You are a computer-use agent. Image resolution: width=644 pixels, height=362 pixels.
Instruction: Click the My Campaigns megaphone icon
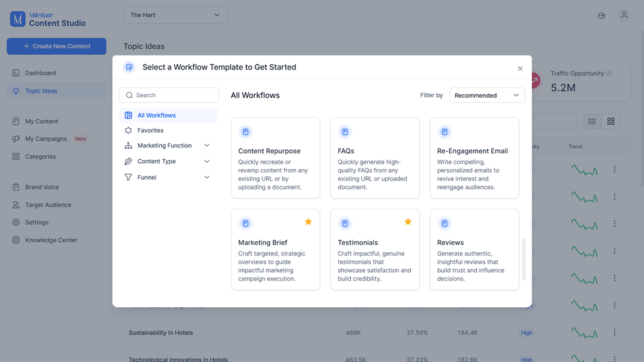point(16,139)
